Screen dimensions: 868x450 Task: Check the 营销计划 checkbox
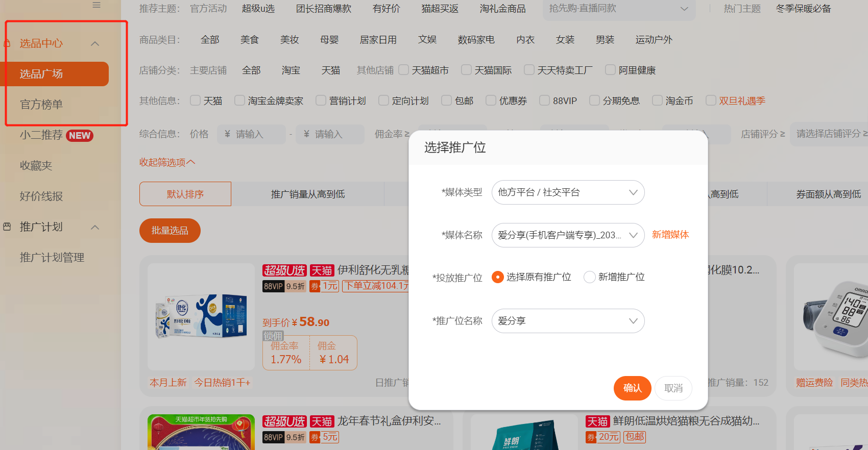tap(321, 101)
